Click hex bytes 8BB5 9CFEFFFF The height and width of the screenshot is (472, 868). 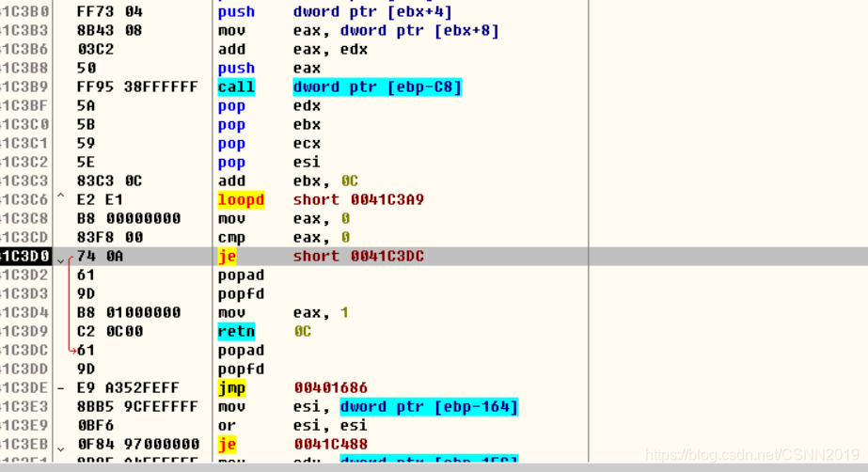(x=137, y=407)
